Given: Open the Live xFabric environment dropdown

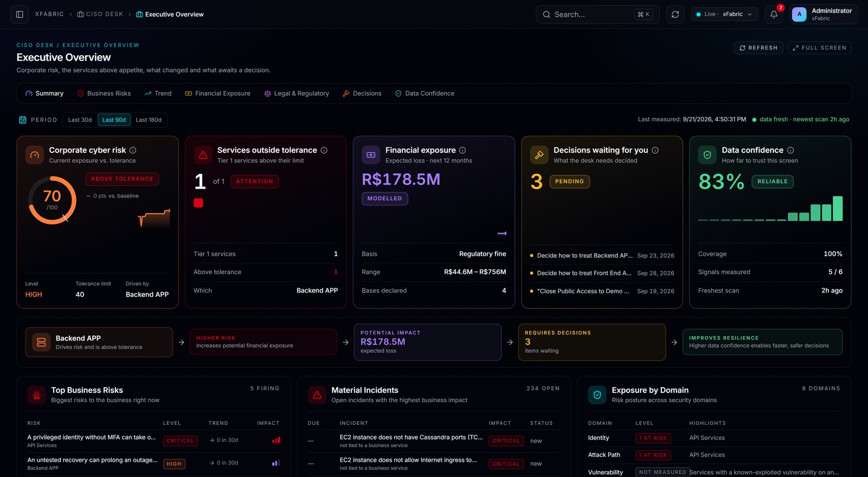Looking at the screenshot, I should click(x=724, y=14).
